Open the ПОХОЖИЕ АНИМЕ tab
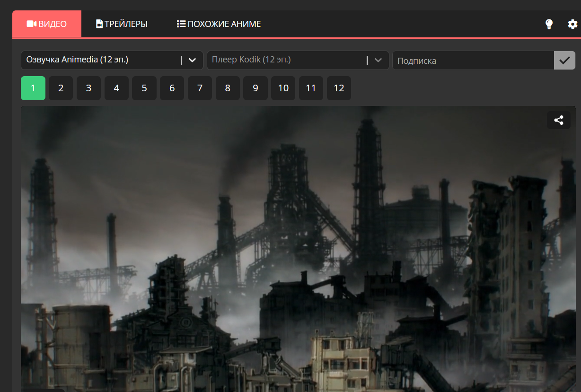 point(219,24)
